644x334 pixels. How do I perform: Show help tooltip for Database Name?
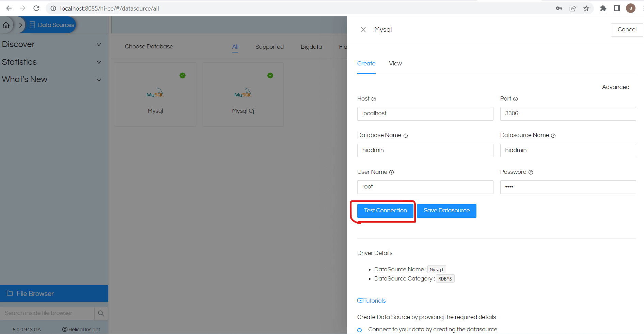[x=405, y=136]
